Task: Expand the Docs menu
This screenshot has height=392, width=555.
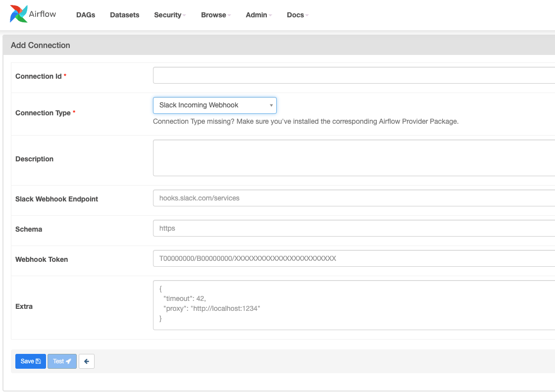Action: (298, 15)
